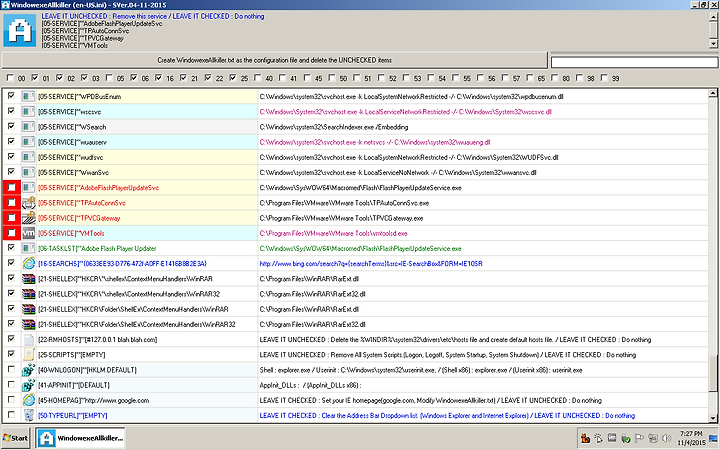Click the WindowexeAllkiller taskbar button

[x=81, y=438]
